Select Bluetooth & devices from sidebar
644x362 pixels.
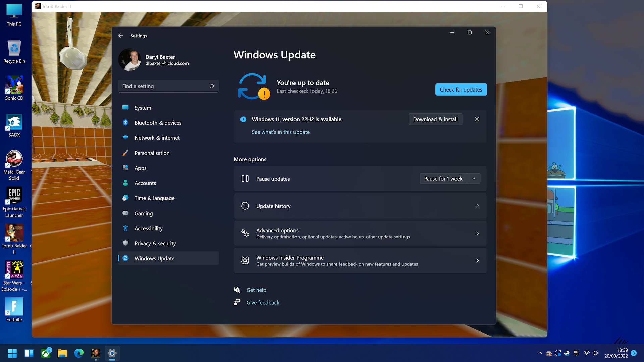pyautogui.click(x=158, y=122)
